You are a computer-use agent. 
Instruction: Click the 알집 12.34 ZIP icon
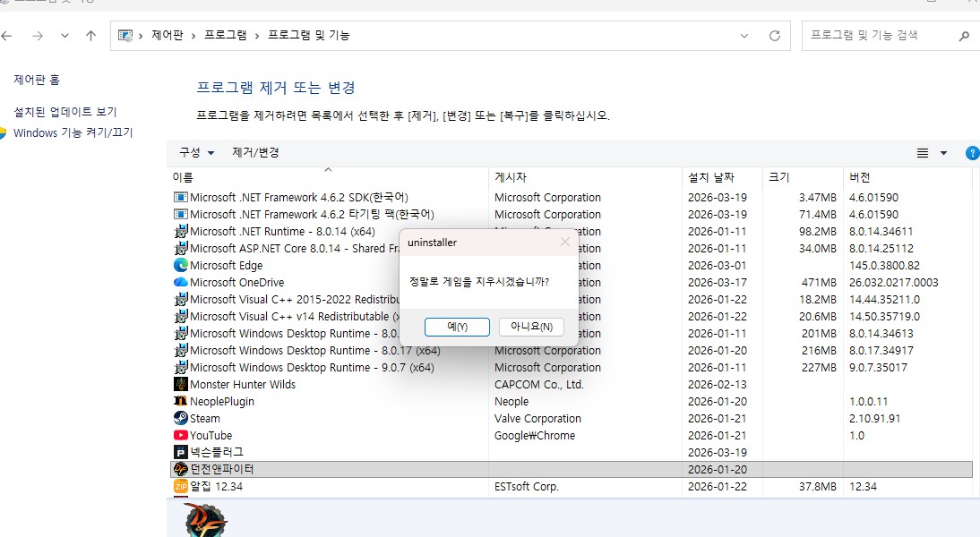tap(180, 487)
